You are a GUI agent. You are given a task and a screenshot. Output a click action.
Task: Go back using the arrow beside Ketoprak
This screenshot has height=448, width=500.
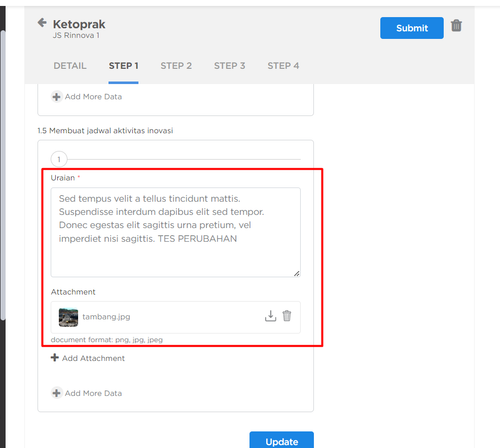point(42,23)
